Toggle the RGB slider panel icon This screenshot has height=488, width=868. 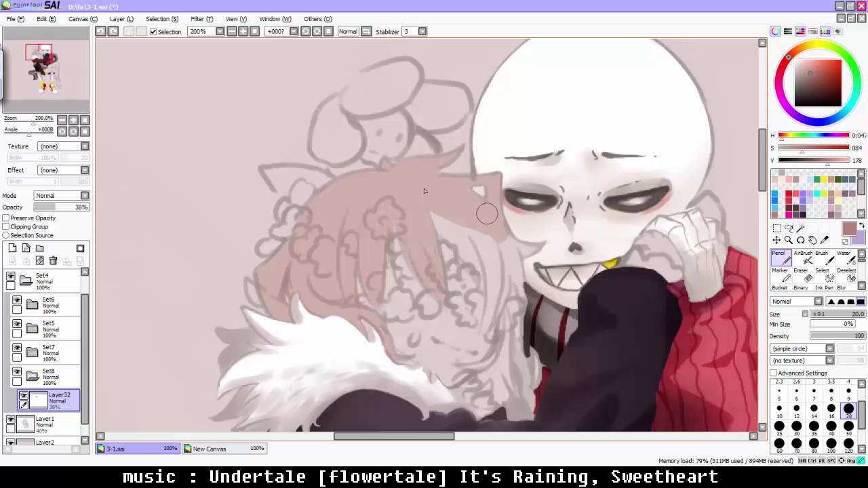[787, 31]
